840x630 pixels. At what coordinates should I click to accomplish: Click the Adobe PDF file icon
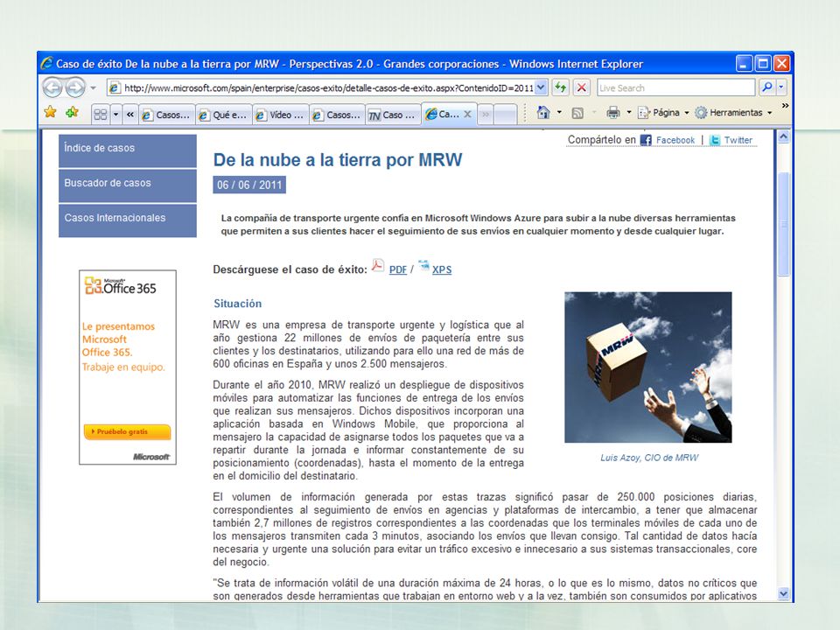tap(378, 266)
